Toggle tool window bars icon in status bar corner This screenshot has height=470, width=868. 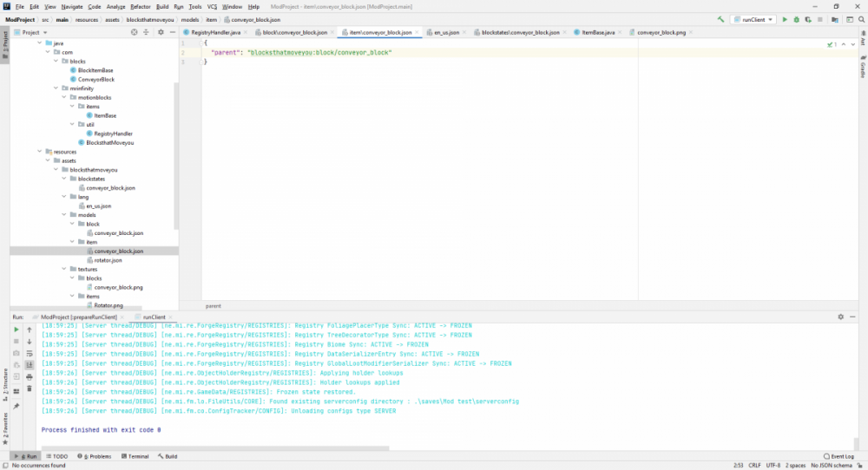5,466
